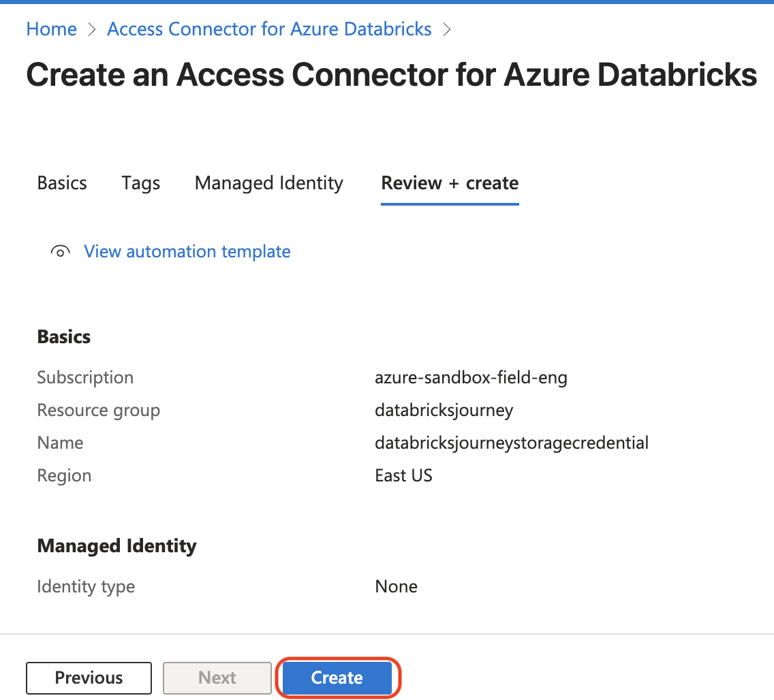The width and height of the screenshot is (774, 700).
Task: Click the resource group value databricksjourney
Action: click(x=444, y=410)
